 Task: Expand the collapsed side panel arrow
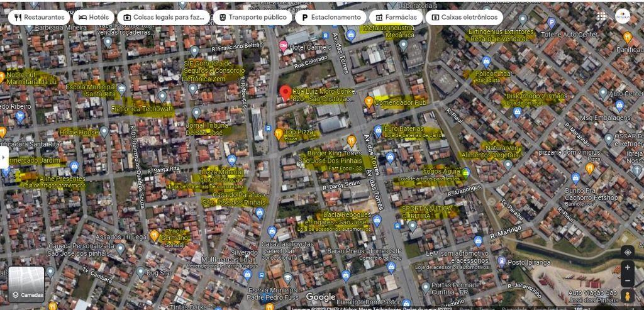click(4, 157)
